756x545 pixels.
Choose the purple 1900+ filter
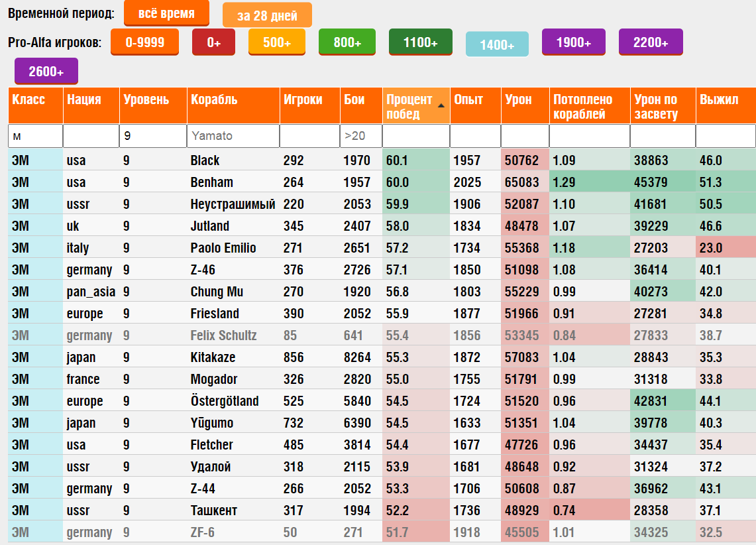574,42
